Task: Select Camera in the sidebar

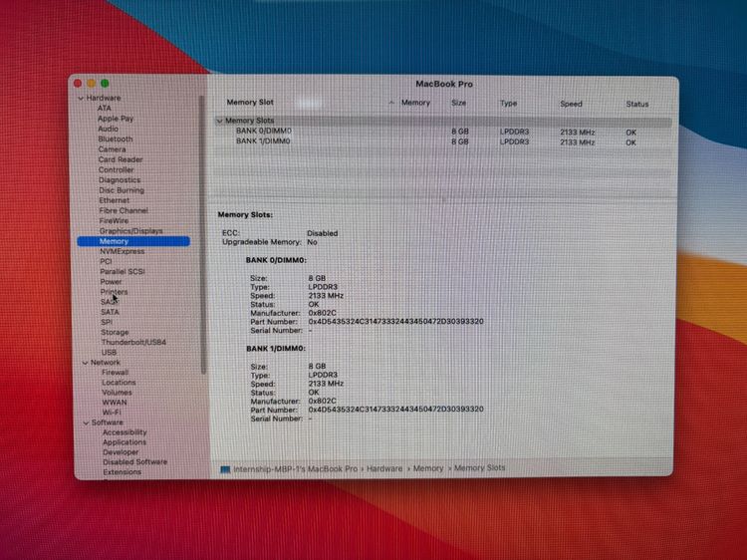Action: 112,149
